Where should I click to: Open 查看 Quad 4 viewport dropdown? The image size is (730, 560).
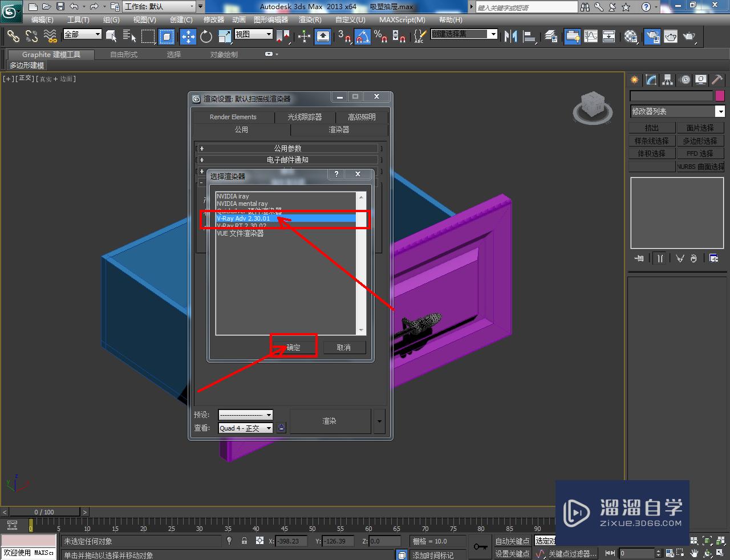pos(245,428)
